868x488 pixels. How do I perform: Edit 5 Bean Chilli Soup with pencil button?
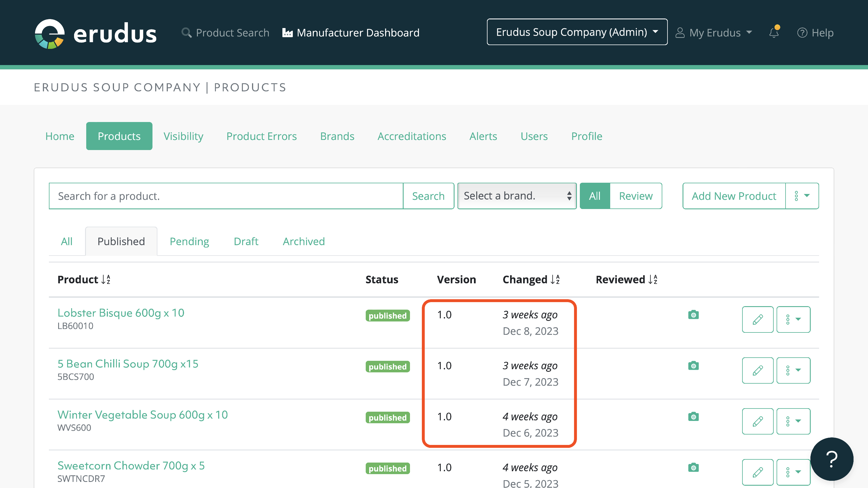[758, 370]
